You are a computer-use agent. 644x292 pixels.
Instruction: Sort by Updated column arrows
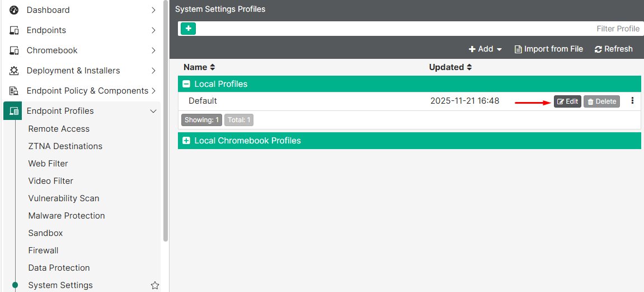[x=469, y=67]
